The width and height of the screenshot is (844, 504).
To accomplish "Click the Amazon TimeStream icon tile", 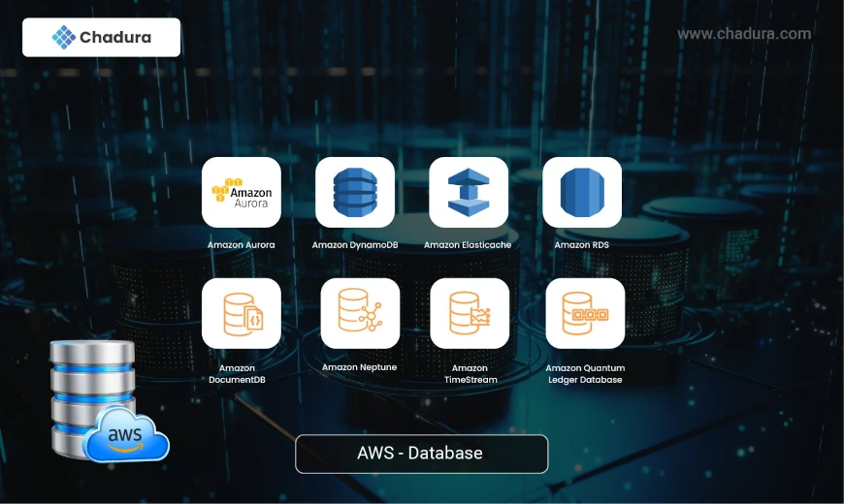I will (470, 314).
